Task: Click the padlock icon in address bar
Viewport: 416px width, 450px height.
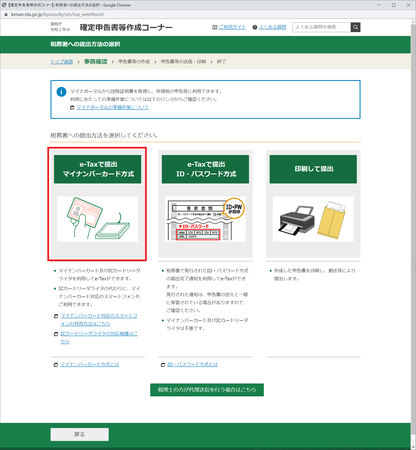Action: [x=5, y=14]
